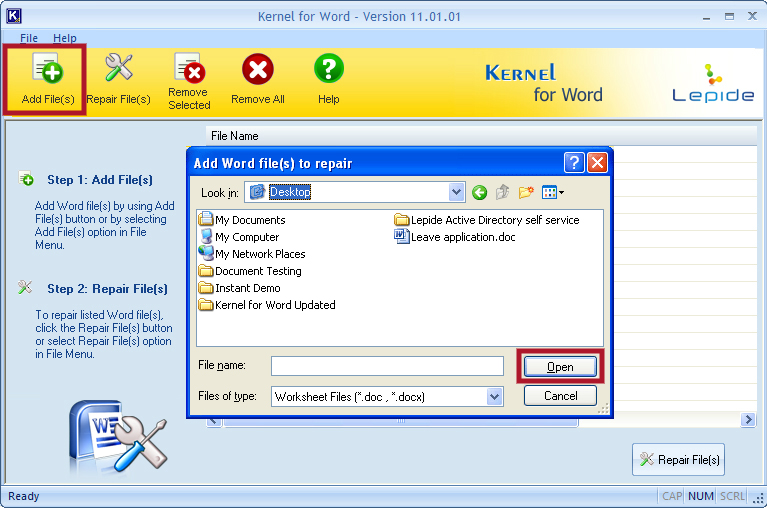Select the Document Testing folder
767x508 pixels.
click(x=250, y=271)
